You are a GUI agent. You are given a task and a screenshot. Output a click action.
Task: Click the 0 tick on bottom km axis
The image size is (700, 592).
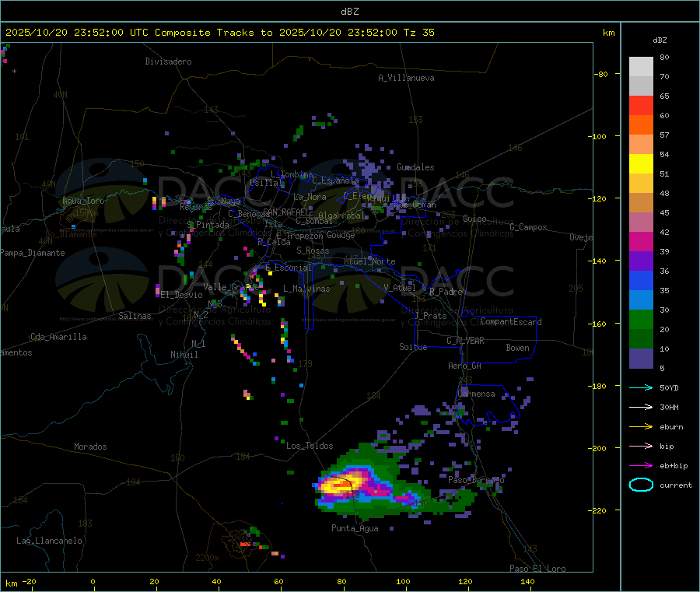tap(93, 581)
